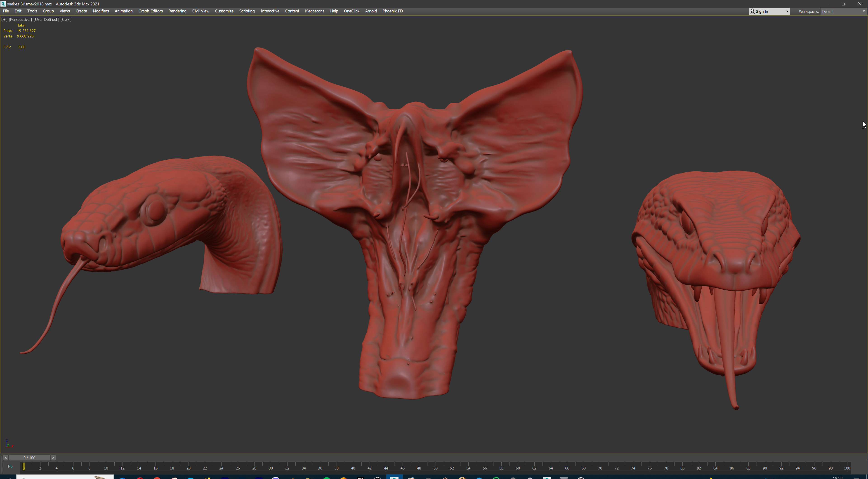This screenshot has width=868, height=479.
Task: Open the Group menu
Action: coord(48,11)
